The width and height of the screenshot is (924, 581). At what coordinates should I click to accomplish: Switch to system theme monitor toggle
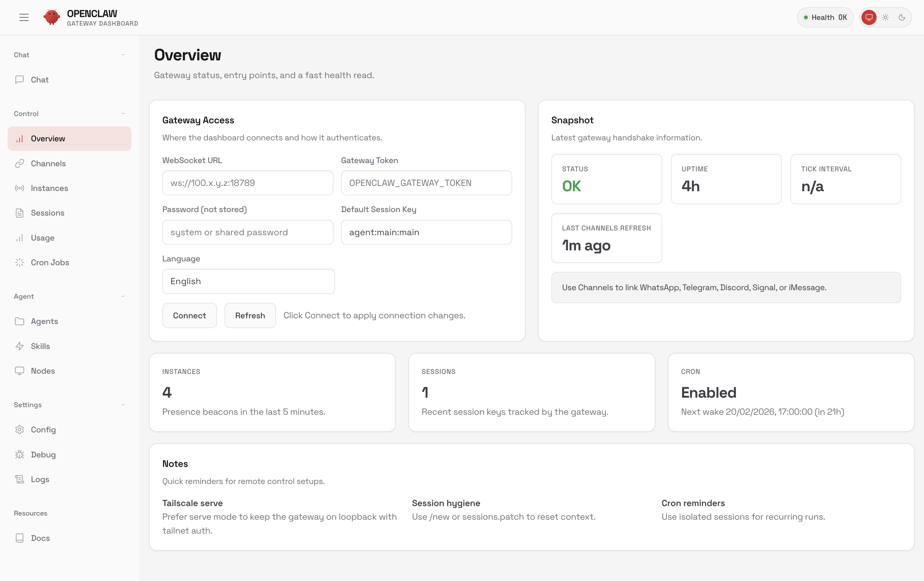tap(869, 17)
